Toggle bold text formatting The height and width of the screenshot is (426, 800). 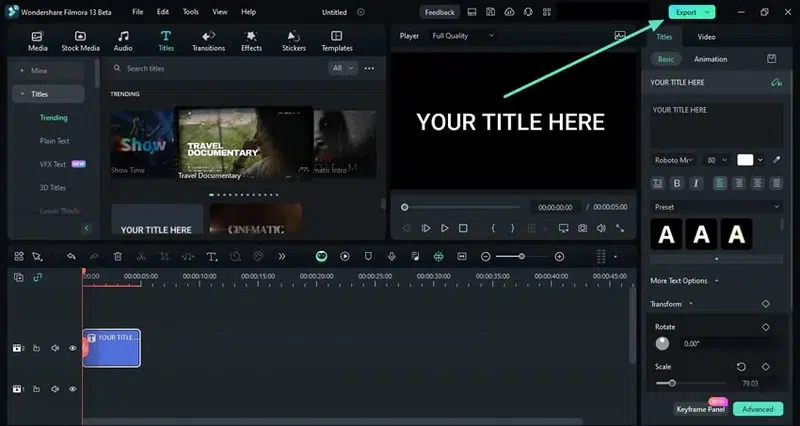677,183
